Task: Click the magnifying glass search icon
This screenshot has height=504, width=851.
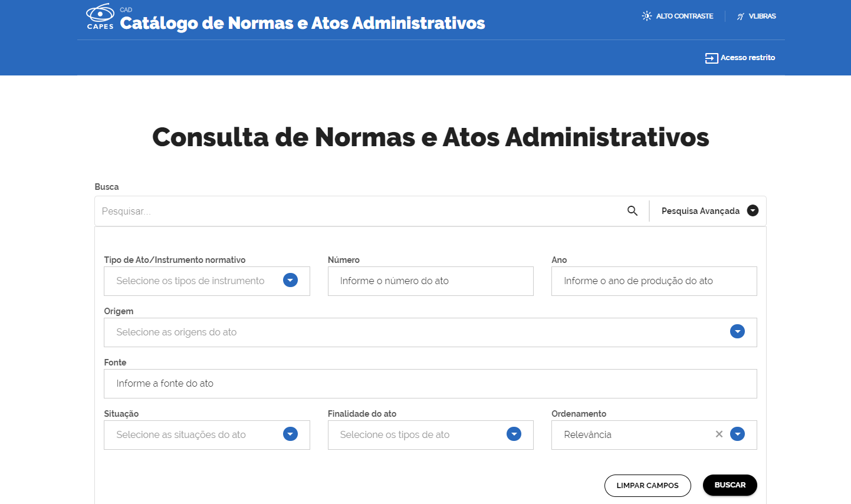Action: (x=632, y=211)
